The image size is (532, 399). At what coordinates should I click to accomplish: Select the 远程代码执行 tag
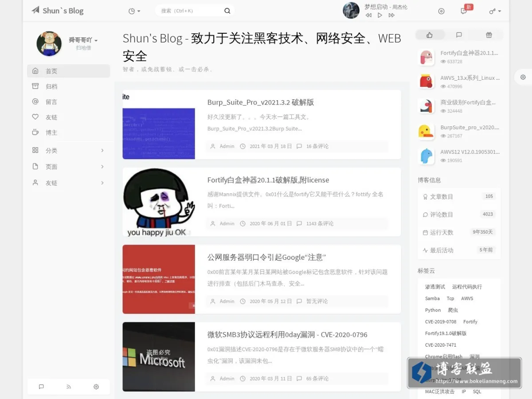(x=467, y=287)
